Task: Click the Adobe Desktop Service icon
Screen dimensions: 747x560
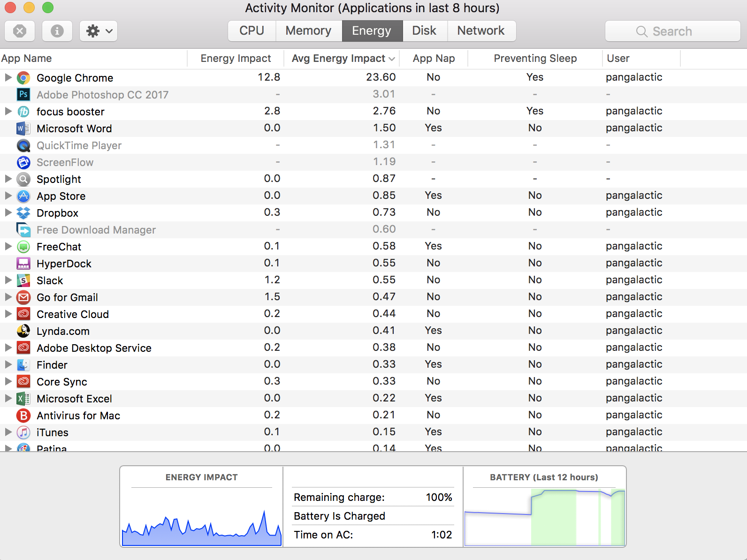Action: (x=23, y=348)
